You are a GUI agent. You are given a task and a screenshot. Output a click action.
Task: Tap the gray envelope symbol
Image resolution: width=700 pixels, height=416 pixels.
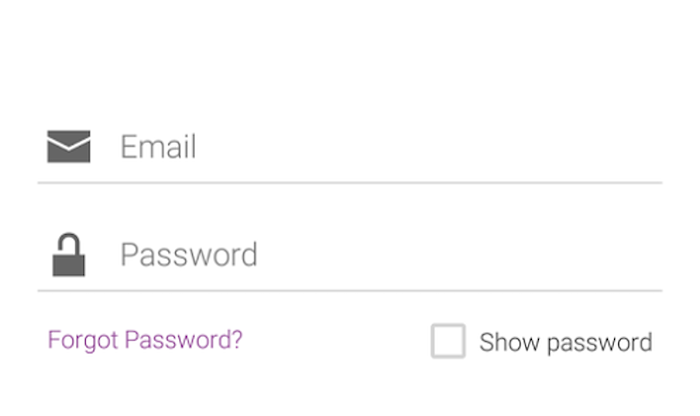[x=69, y=146]
